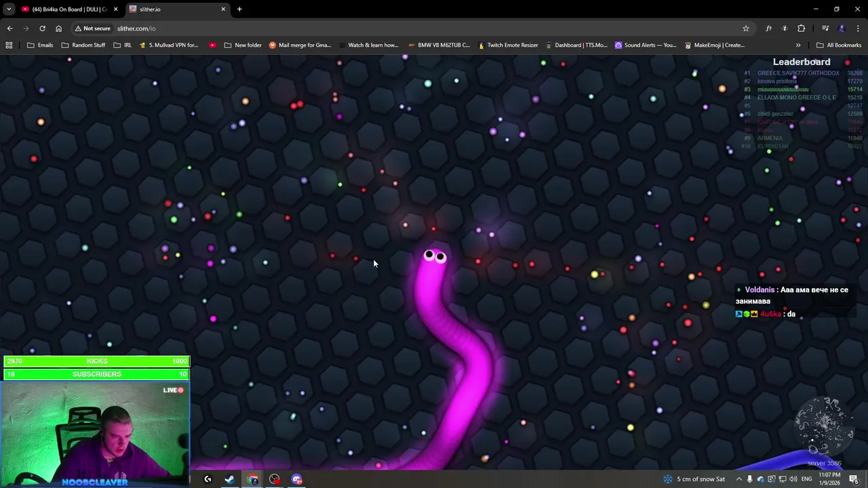Reload the slither.io page
Viewport: 868px width, 488px height.
coord(42,28)
